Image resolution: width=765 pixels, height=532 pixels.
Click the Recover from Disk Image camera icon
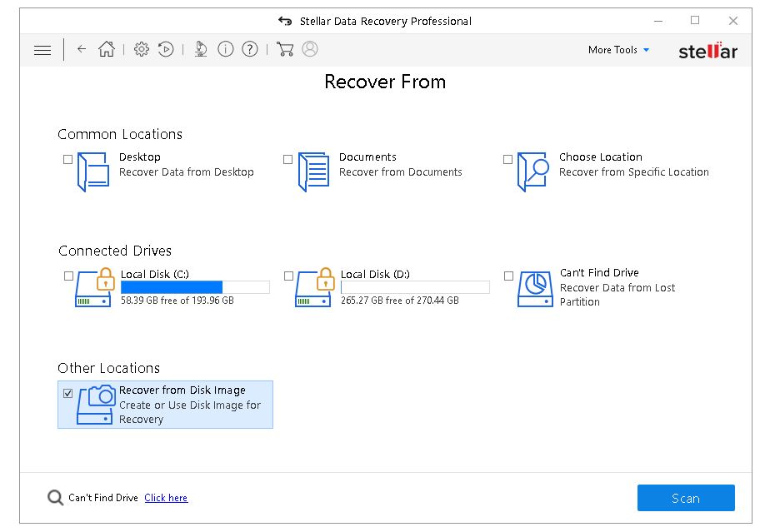(x=96, y=405)
